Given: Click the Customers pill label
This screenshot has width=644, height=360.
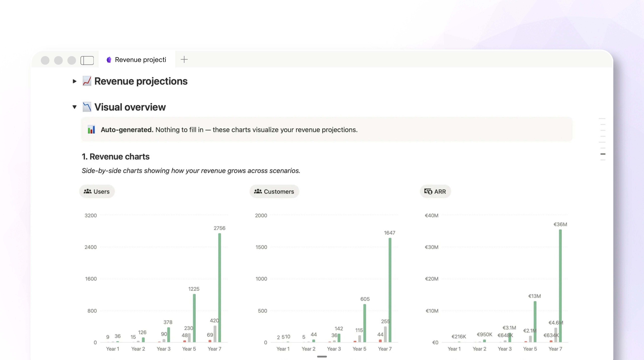Looking at the screenshot, I should click(279, 191).
